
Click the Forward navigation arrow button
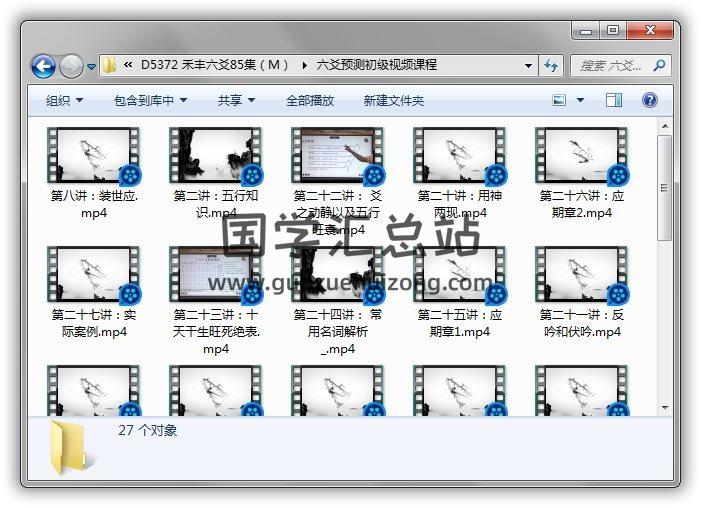(x=71, y=66)
